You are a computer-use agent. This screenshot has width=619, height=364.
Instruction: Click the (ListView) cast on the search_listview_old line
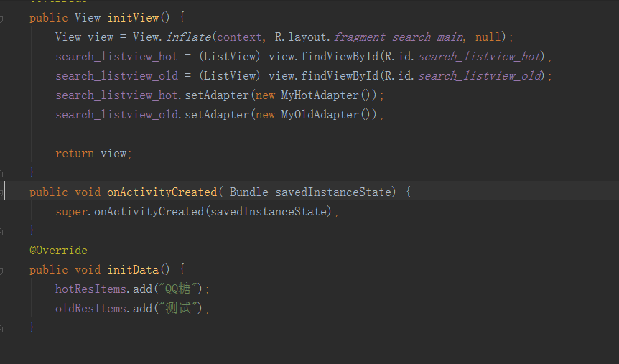(x=230, y=76)
